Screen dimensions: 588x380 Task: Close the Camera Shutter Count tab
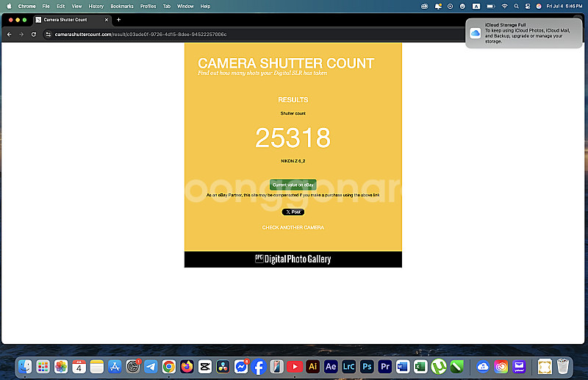pyautogui.click(x=107, y=20)
